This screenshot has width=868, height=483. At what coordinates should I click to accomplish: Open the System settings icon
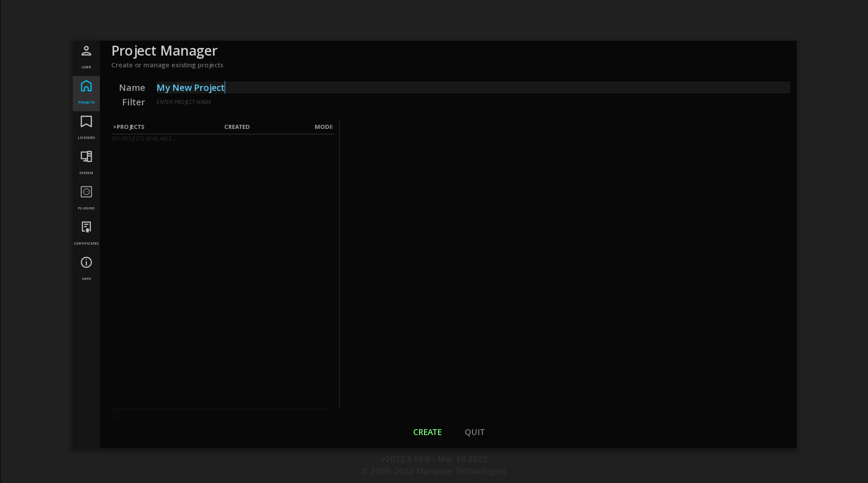coord(86,156)
